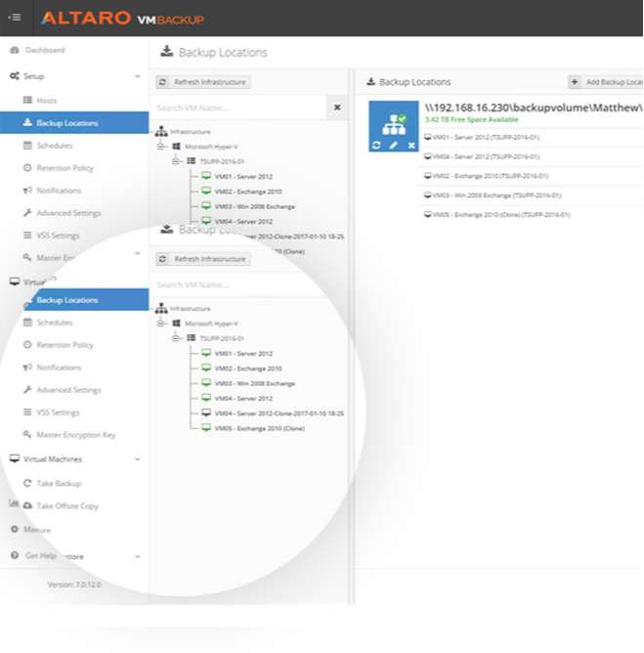Click the cloud icon beside Take Offsite Copy
This screenshot has width=644, height=653.
pyautogui.click(x=27, y=505)
